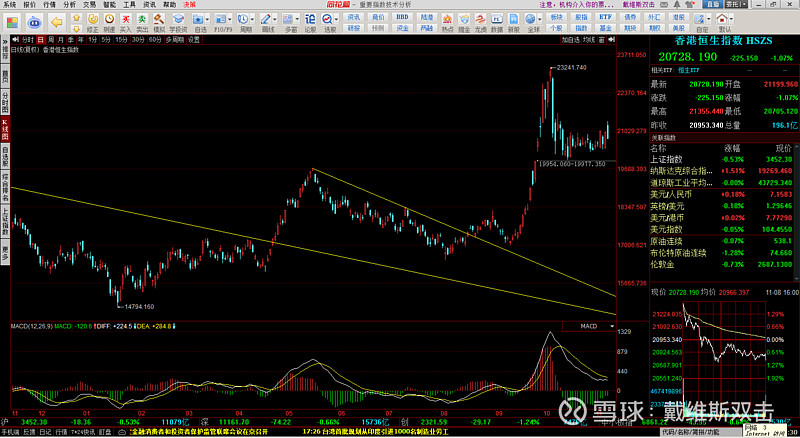Image resolution: width=800 pixels, height=438 pixels.
Task: Switch chart to 季 quarterly period
Action: (x=70, y=40)
